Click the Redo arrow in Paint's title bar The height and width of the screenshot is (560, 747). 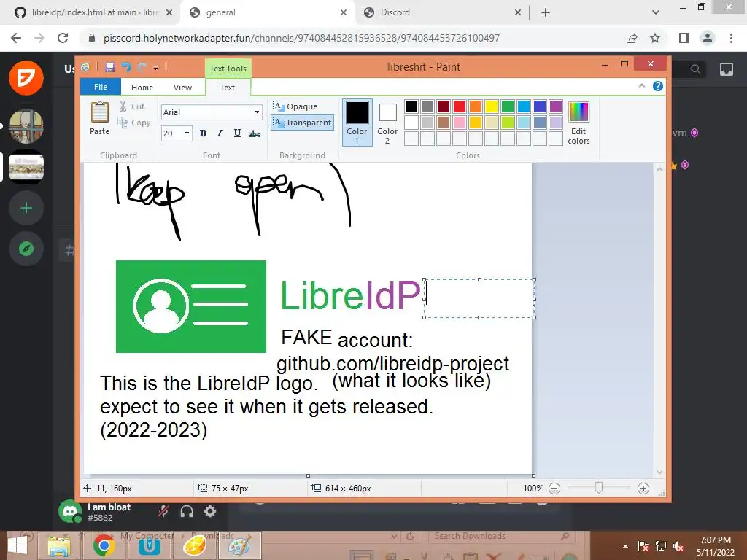(142, 67)
